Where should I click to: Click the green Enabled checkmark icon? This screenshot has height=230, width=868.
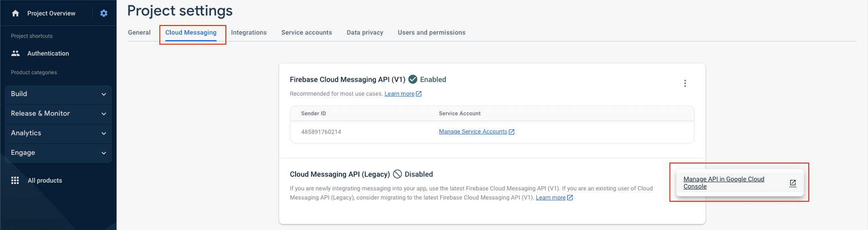click(413, 79)
